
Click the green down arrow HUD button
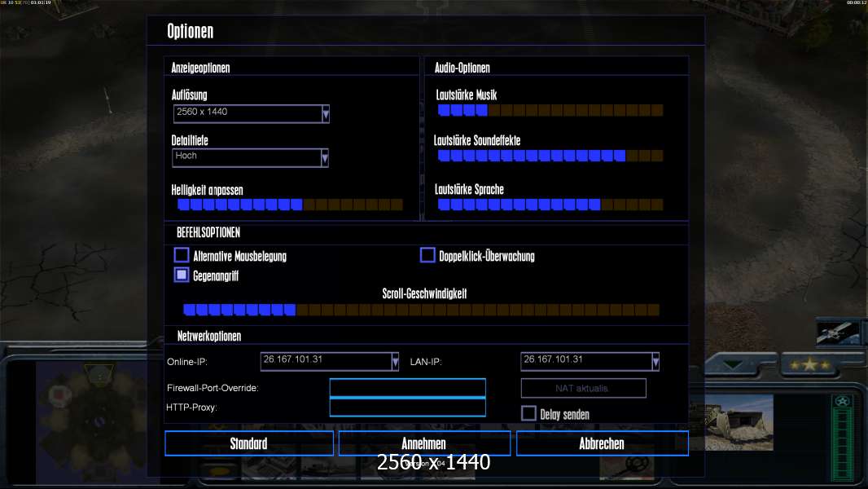(x=734, y=365)
